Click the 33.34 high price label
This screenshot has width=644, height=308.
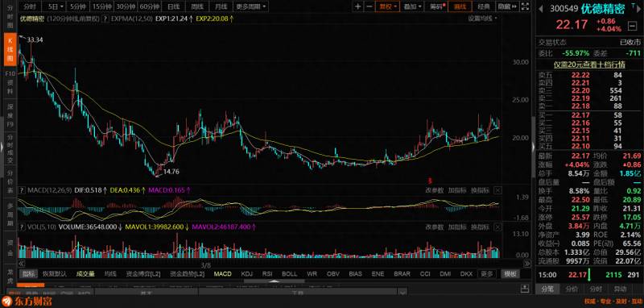[x=35, y=40]
